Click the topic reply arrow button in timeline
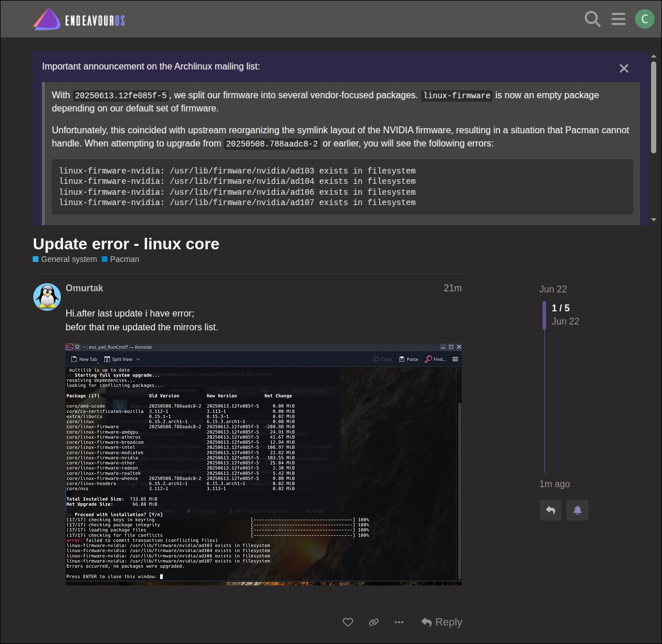The width and height of the screenshot is (662, 644). click(x=550, y=510)
